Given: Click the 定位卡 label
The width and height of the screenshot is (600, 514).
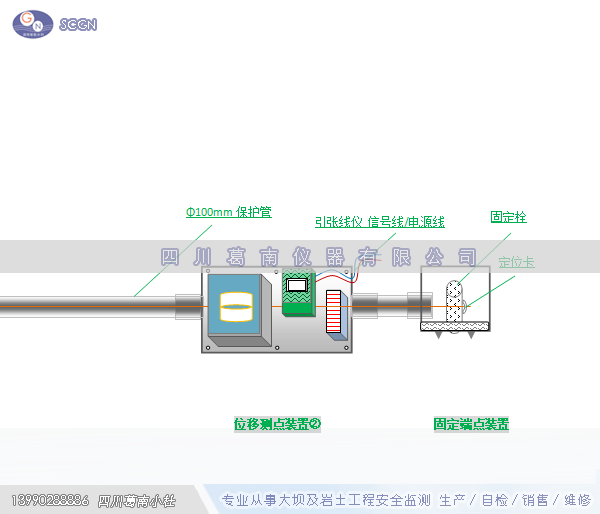Looking at the screenshot, I should (516, 262).
